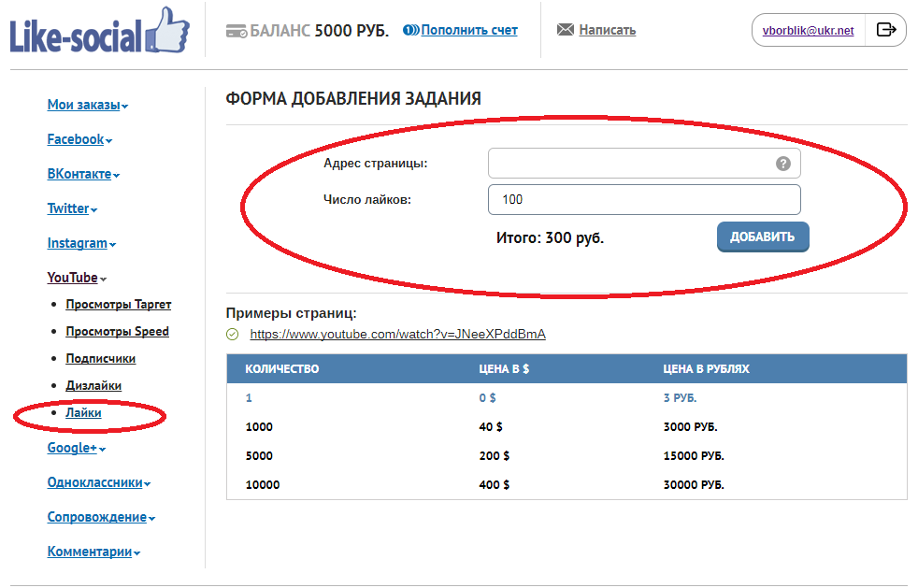Screen dimensions: 918x588
Task: Expand the ВКонтакте menu
Action: click(x=83, y=174)
